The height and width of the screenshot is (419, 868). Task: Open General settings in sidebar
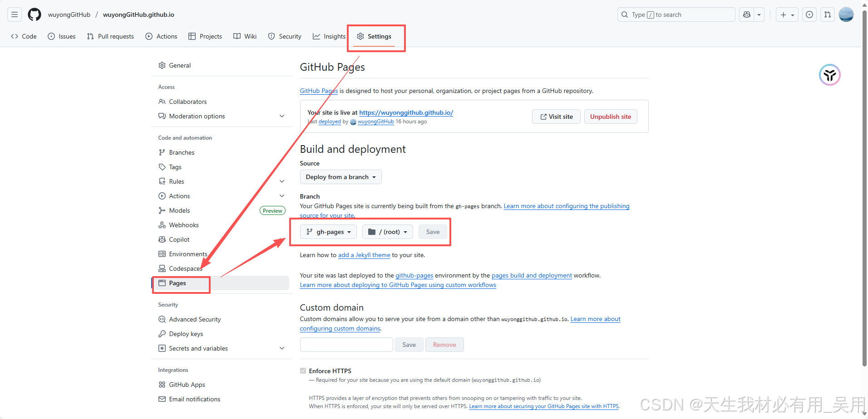point(180,65)
